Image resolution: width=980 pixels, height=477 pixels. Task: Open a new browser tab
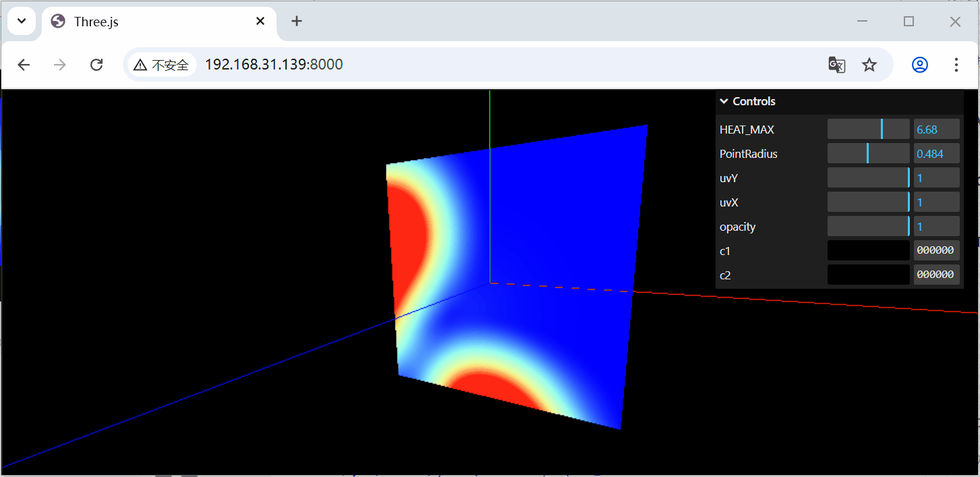coord(297,22)
